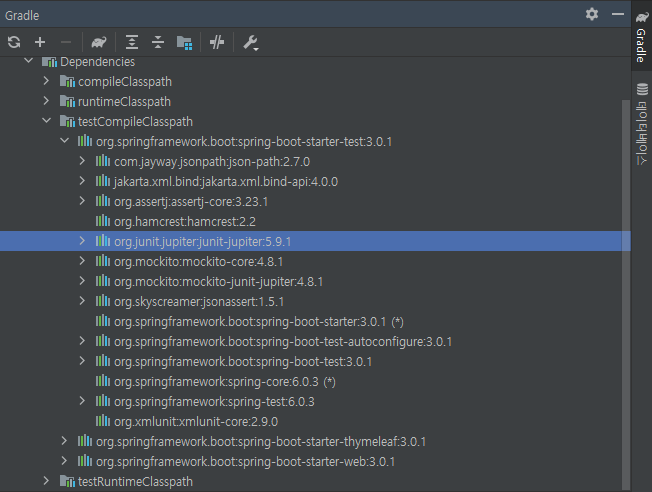Click library icon of mockito-core:4.8.1
Screen dimensions: 652x492
[x=103, y=261]
